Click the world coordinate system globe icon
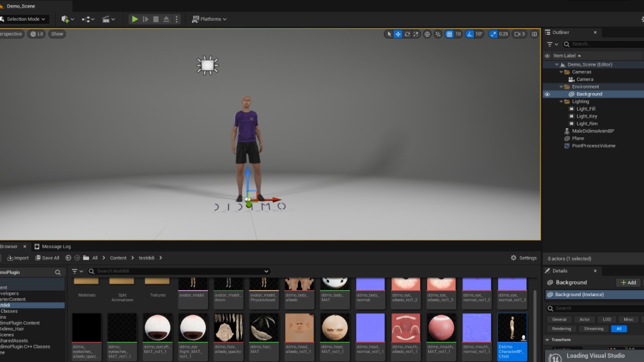The height and width of the screenshot is (362, 644). pos(427,34)
